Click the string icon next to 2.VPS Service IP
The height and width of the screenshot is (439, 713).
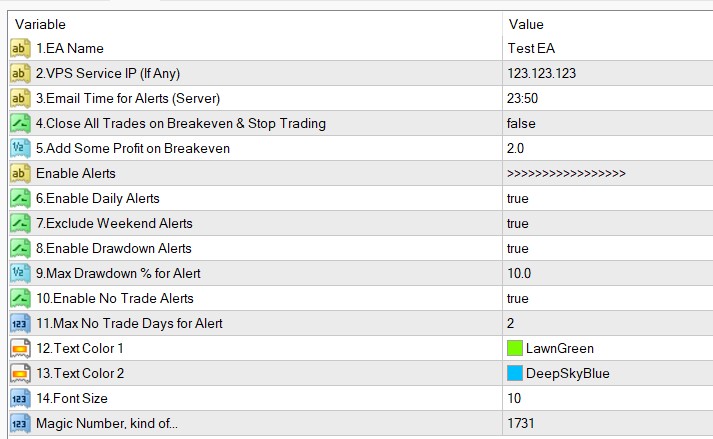[x=20, y=73]
